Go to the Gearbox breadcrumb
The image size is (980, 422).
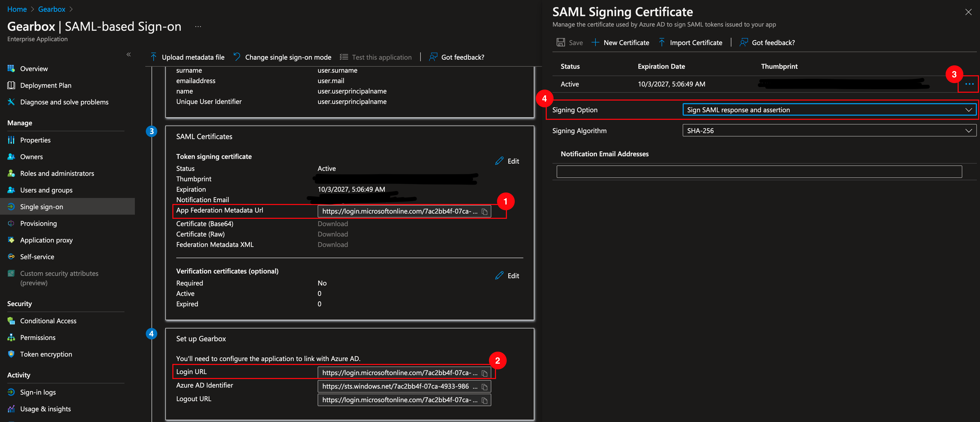click(52, 9)
